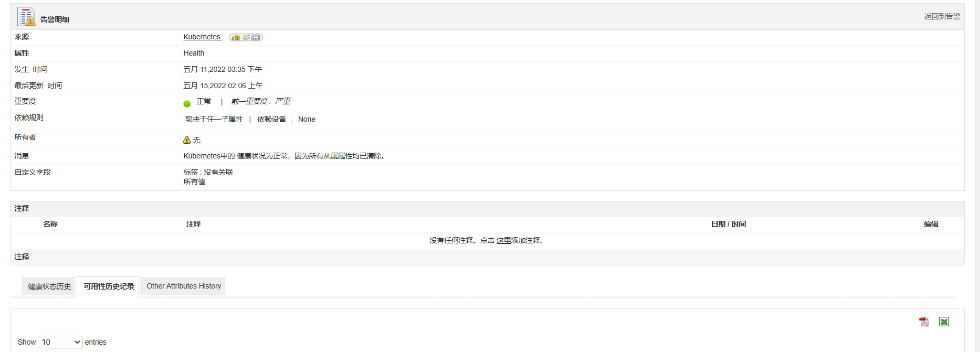Click the alarm details document icon
The height and width of the screenshot is (352, 980).
pos(26,17)
